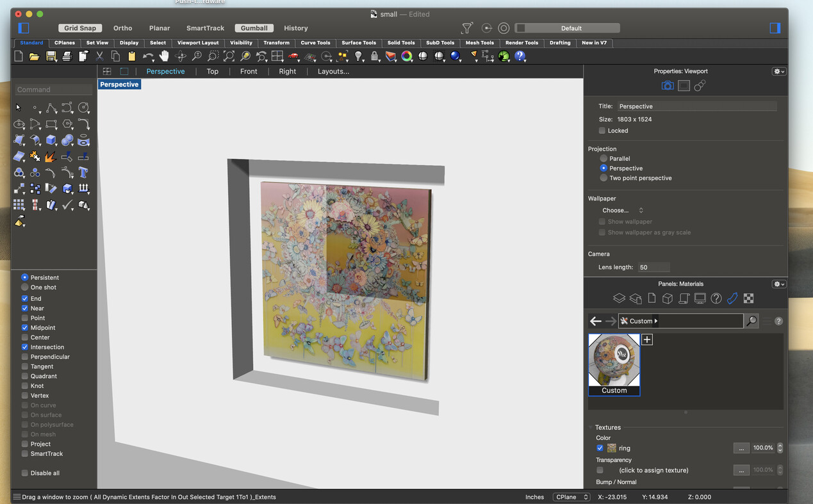
Task: Select the Parallel projection radio button
Action: coord(604,158)
